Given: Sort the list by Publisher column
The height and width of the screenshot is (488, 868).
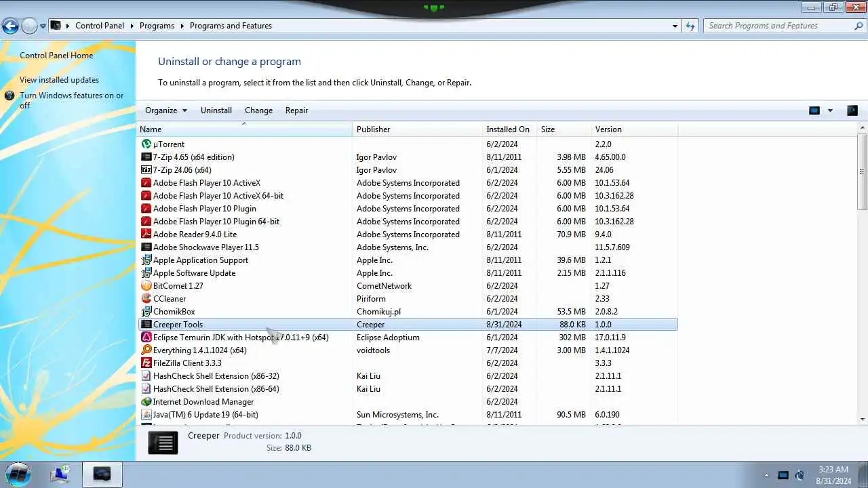Looking at the screenshot, I should point(418,129).
